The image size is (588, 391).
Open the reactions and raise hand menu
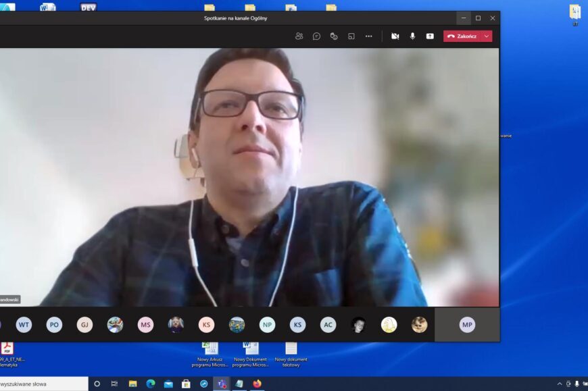pos(334,36)
